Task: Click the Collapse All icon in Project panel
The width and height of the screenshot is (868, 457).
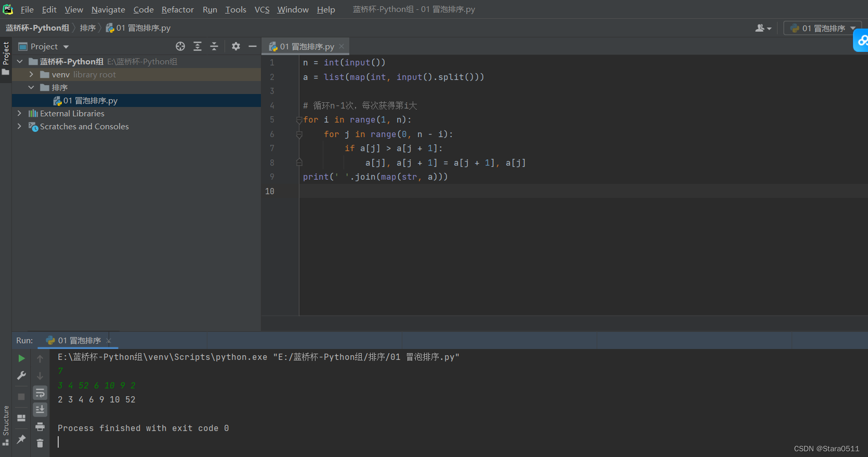Action: click(x=214, y=46)
